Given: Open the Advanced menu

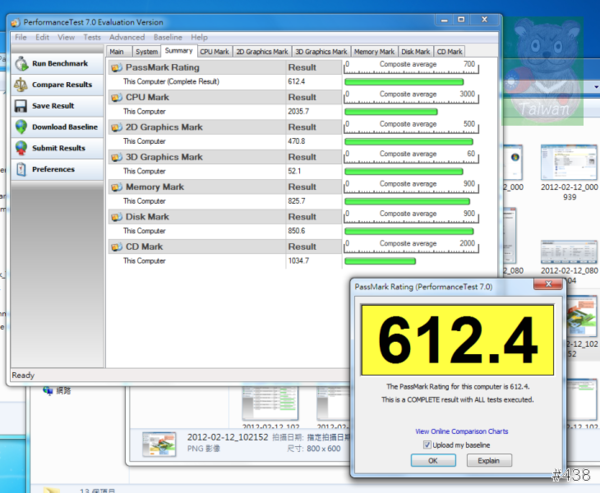Looking at the screenshot, I should tap(127, 37).
